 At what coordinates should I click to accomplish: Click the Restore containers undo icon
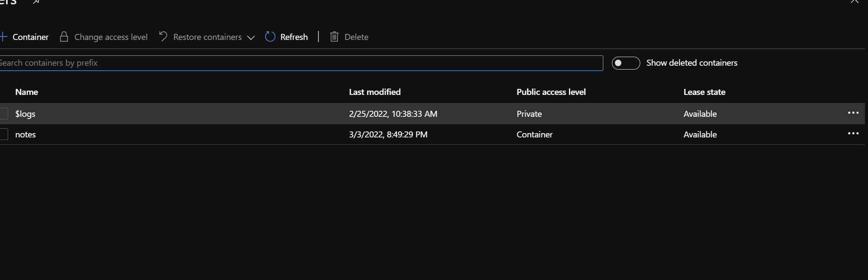[x=163, y=37]
